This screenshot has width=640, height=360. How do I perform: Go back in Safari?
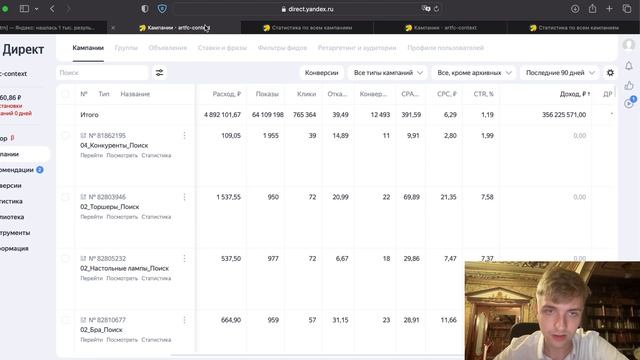[x=52, y=9]
